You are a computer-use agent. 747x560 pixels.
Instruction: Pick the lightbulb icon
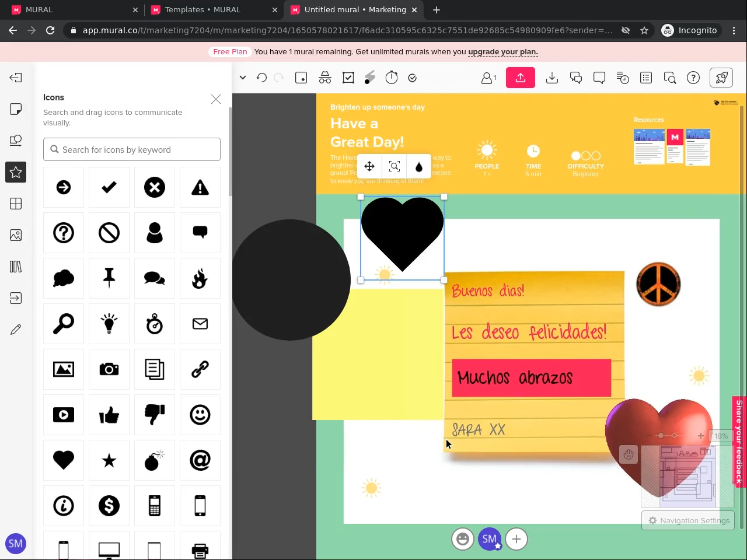(x=109, y=324)
